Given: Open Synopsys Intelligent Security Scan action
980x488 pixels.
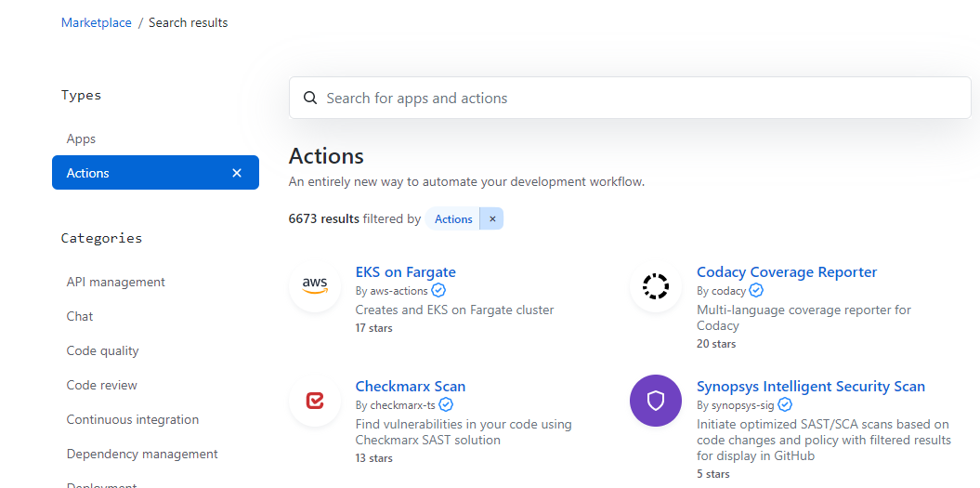Looking at the screenshot, I should pyautogui.click(x=811, y=387).
